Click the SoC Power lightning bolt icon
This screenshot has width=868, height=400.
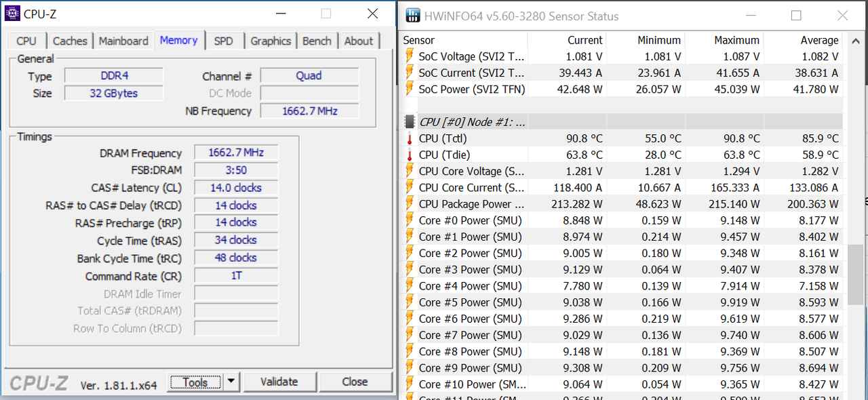410,89
